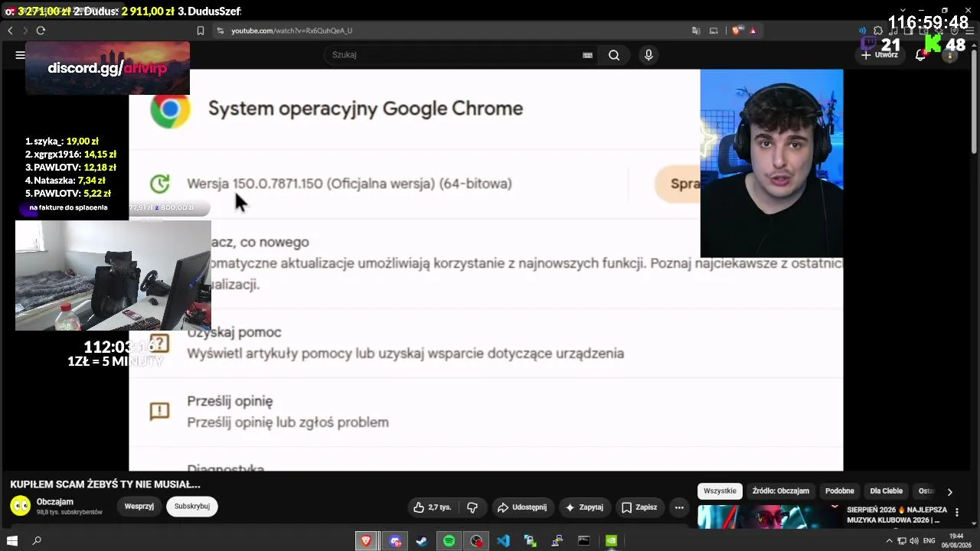Select the Wszystkie filter chip
The height and width of the screenshot is (551, 980).
tap(720, 491)
